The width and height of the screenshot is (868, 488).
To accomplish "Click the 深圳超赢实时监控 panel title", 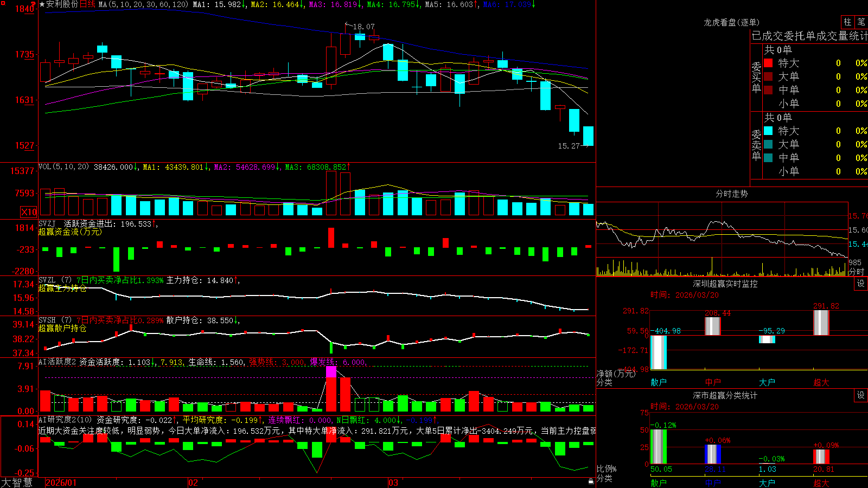I will point(725,284).
